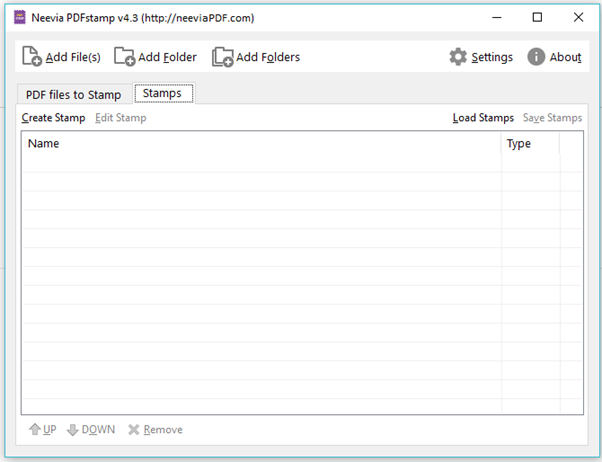Click the Add File(s) document icon

31,57
